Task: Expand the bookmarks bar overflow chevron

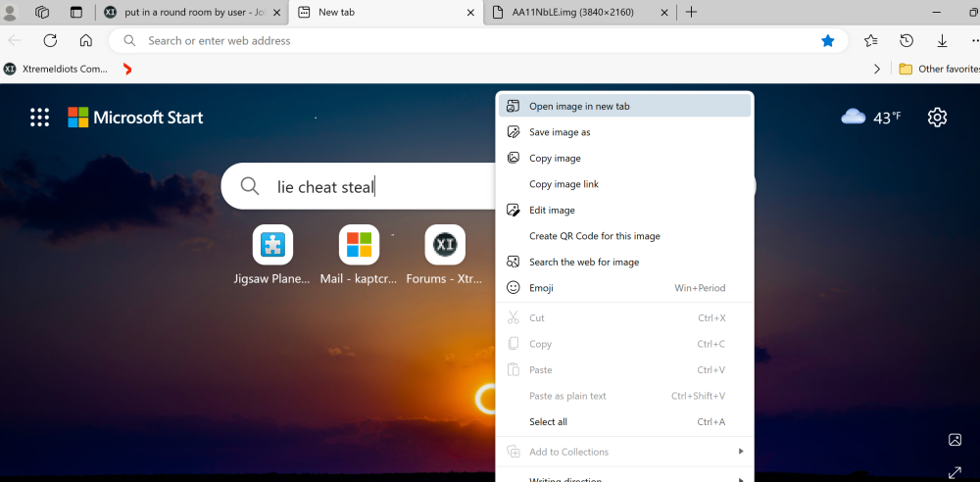Action: [877, 69]
